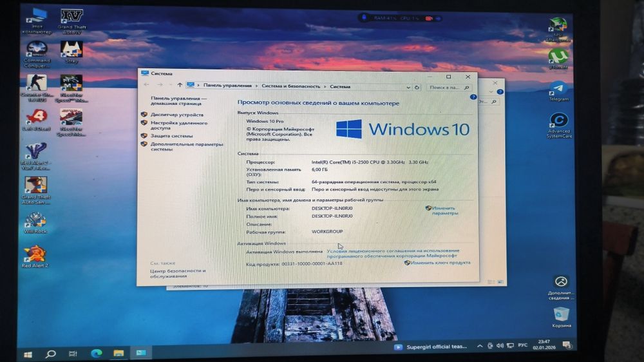Open the notification center icon

click(567, 345)
